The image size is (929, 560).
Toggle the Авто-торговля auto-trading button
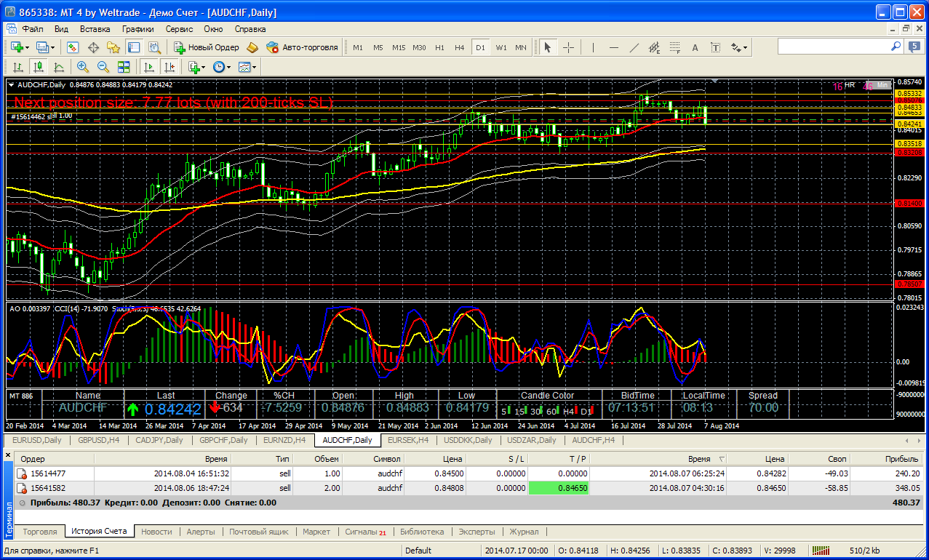click(302, 47)
